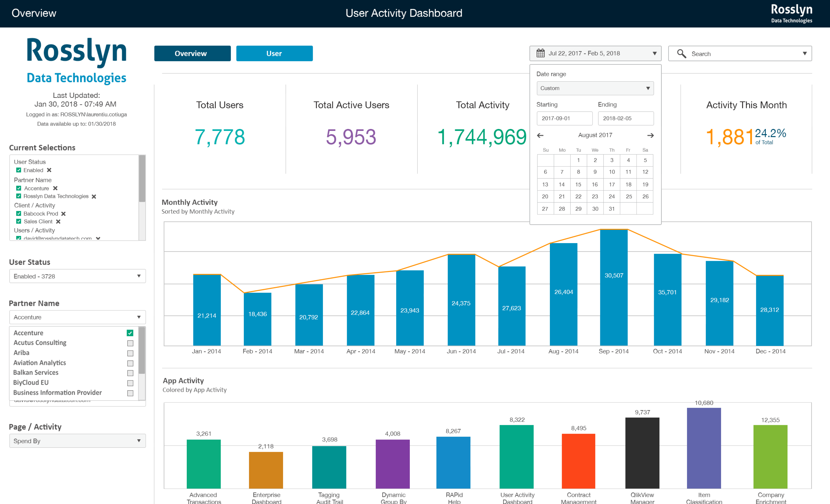Click the Ending date field 2018-02-05
The width and height of the screenshot is (830, 504).
(626, 119)
